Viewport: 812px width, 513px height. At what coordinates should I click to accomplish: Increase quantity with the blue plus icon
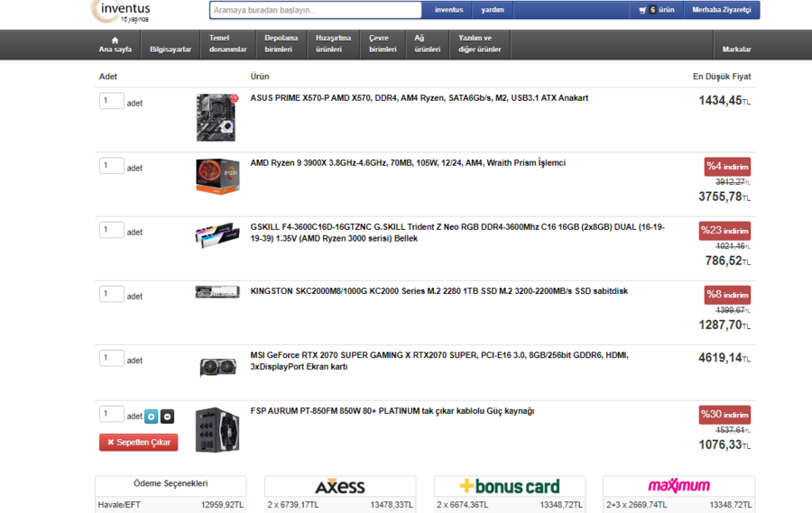coord(151,417)
